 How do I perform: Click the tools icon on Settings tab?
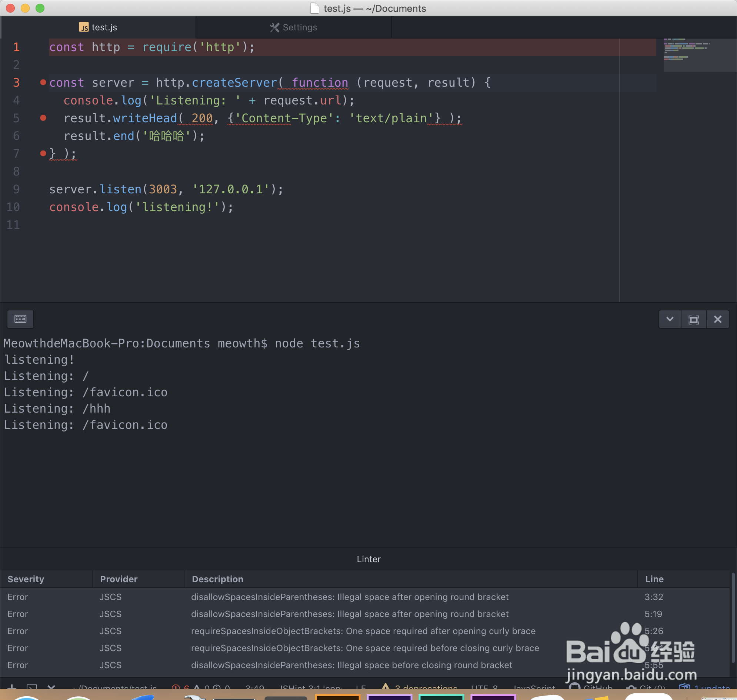tap(275, 27)
